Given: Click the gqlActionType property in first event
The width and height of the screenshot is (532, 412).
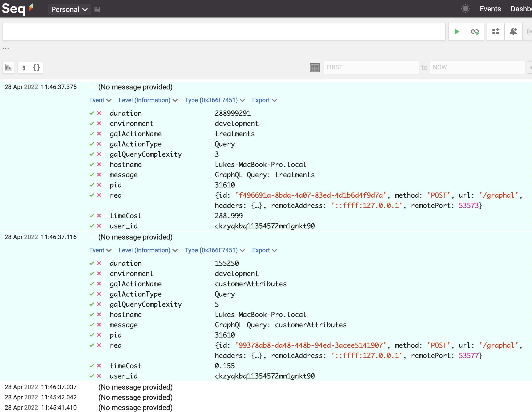Looking at the screenshot, I should (x=135, y=144).
